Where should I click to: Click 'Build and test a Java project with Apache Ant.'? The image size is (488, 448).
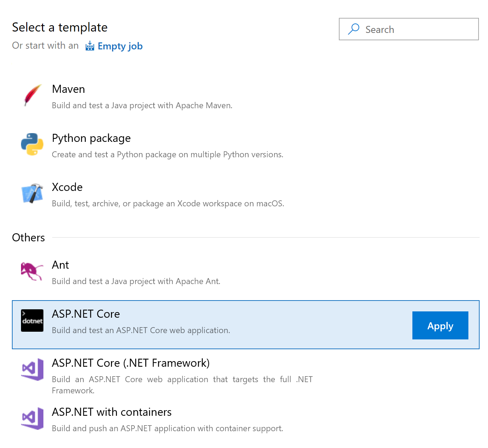pyautogui.click(x=136, y=281)
